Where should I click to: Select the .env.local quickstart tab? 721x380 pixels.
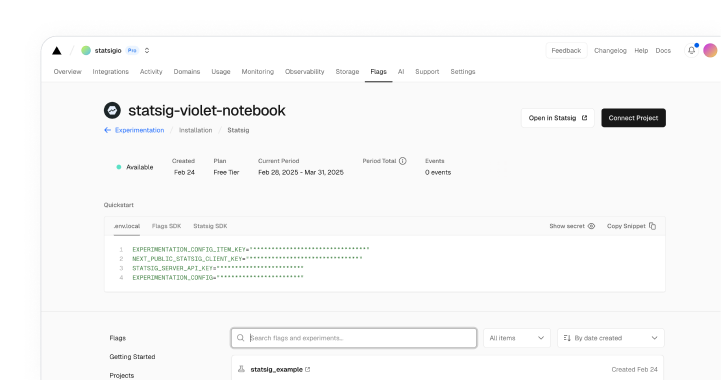[x=127, y=226]
